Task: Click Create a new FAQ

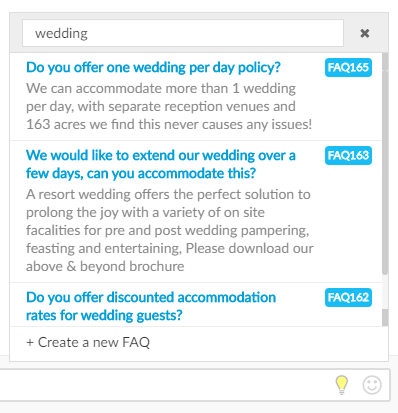Action: tap(88, 342)
